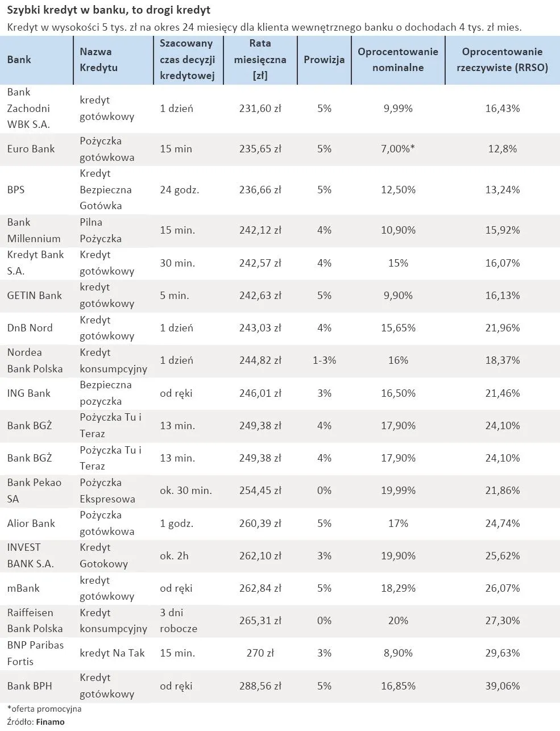Click the "Rata miesięczna [zł]" header
The image size is (560, 731).
[x=260, y=60]
